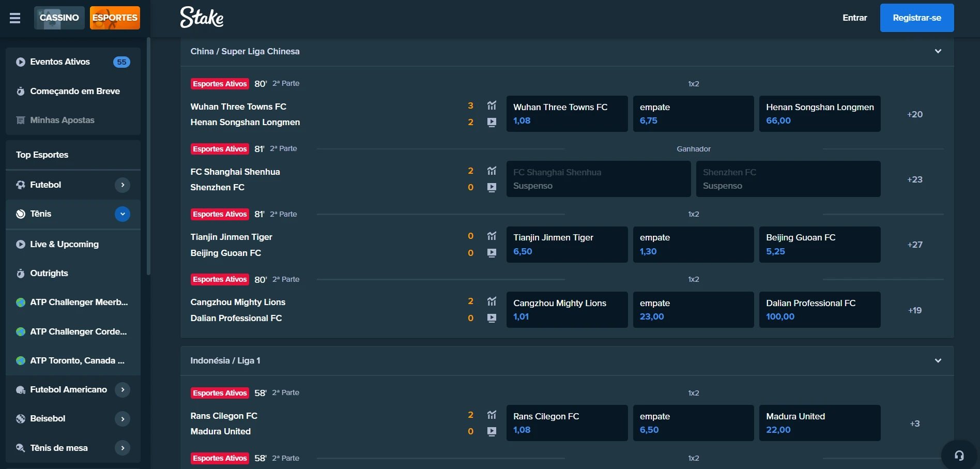Open the Cangzhou Mighty Lions match page
Screen dimensions: 980x469
tap(238, 302)
